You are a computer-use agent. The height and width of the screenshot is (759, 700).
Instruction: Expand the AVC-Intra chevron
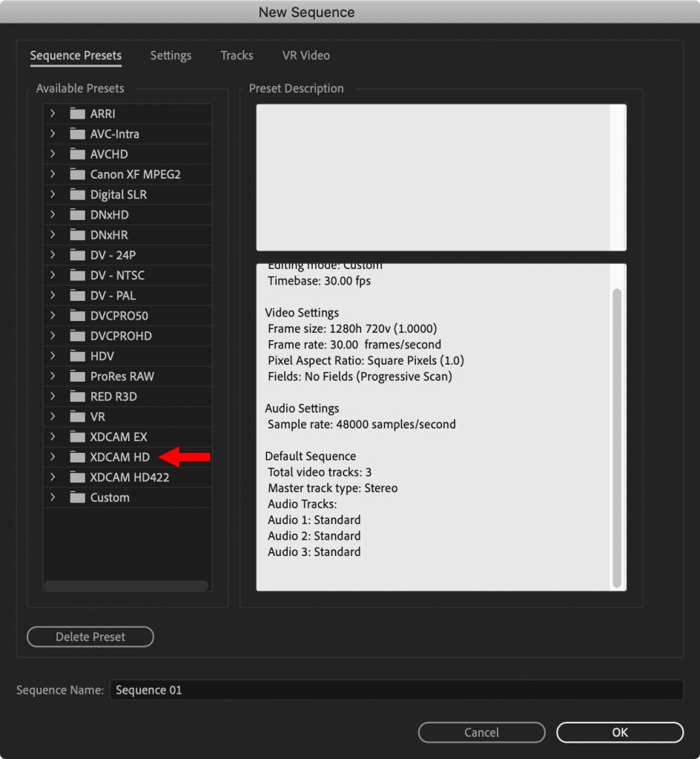[53, 134]
